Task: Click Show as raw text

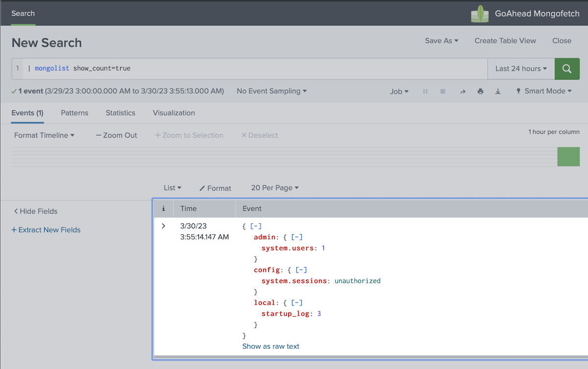Action: (x=270, y=346)
